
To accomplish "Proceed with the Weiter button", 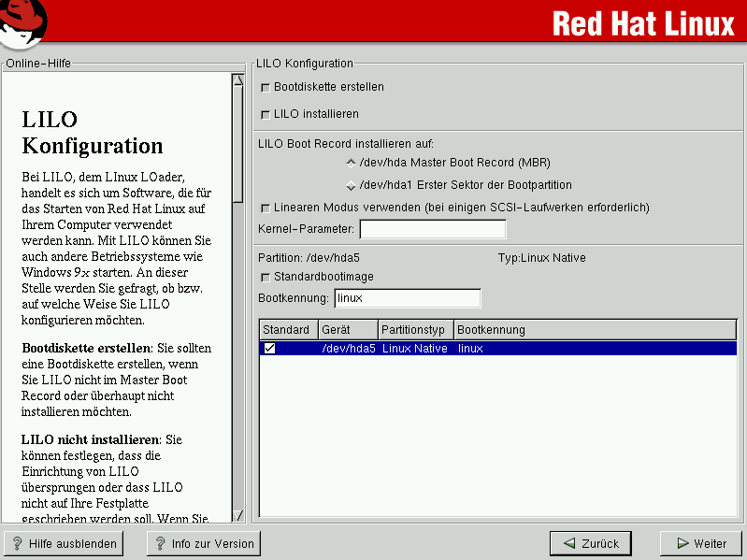I will pos(700,543).
